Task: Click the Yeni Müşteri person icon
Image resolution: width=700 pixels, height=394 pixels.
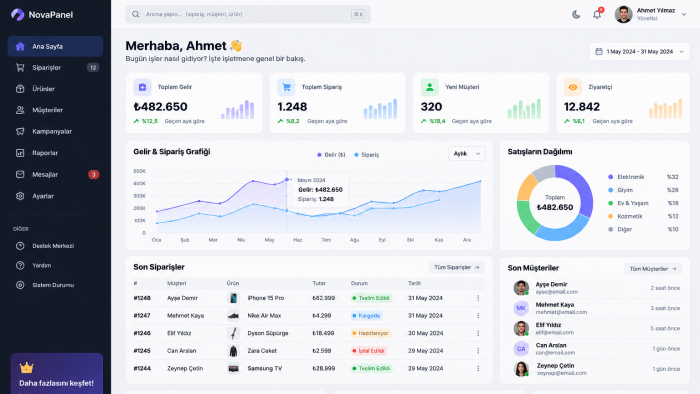Action: pos(429,87)
